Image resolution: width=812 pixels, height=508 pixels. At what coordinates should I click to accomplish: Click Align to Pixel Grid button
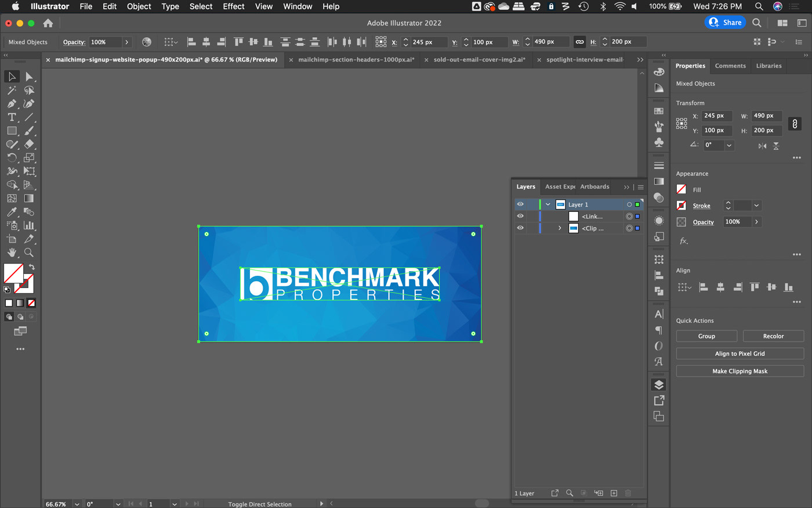coord(740,354)
